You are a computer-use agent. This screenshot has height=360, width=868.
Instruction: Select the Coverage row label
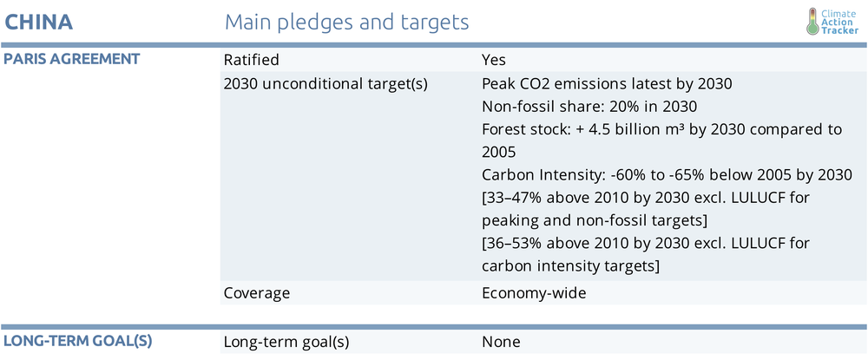[x=257, y=293]
